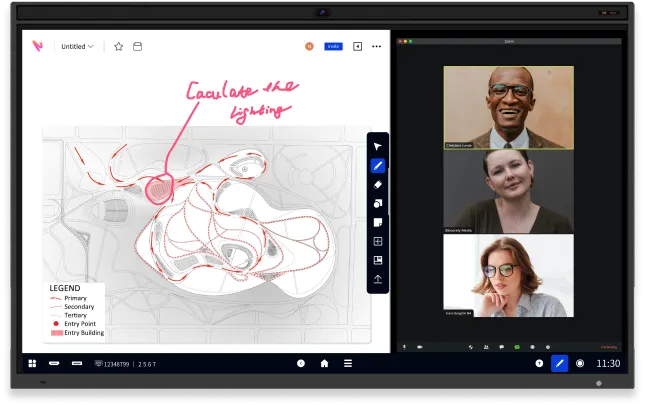645x405 pixels.
Task: Star the Untitled board as favorite
Action: (118, 46)
